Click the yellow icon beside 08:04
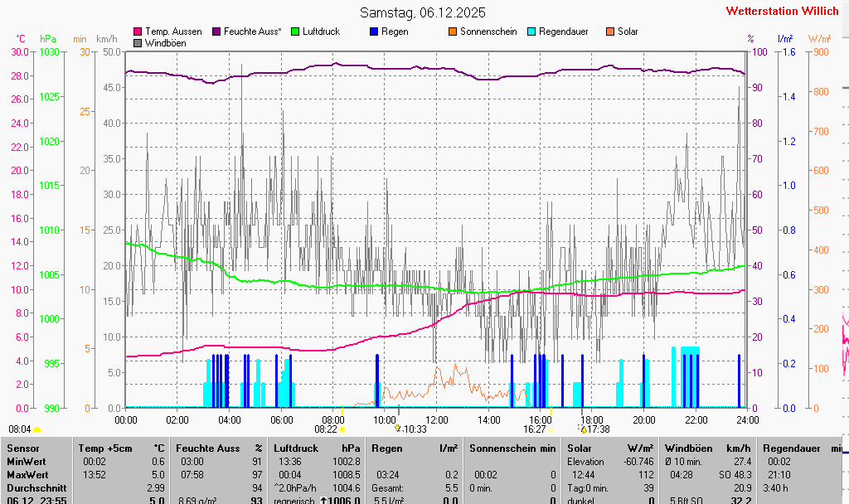 (36, 429)
